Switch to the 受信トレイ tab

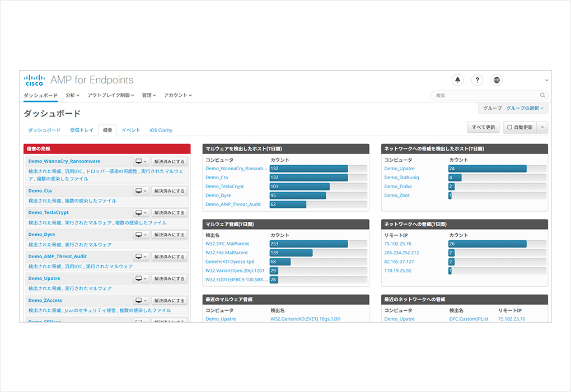[82, 130]
